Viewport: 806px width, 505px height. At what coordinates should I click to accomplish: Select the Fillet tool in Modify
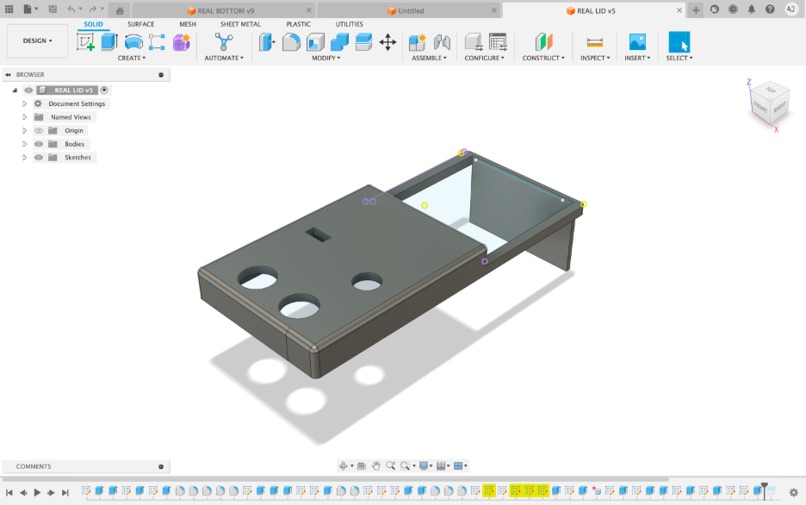pos(291,42)
